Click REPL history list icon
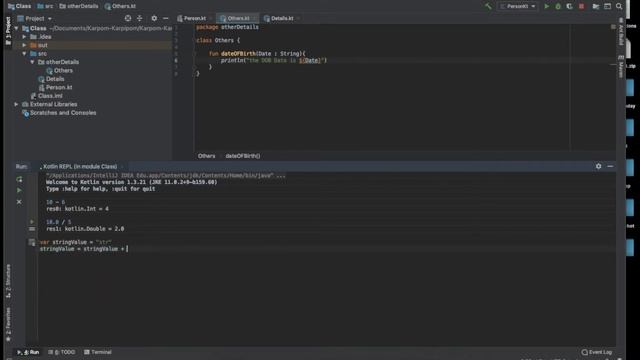The image size is (640, 360). [x=32, y=229]
